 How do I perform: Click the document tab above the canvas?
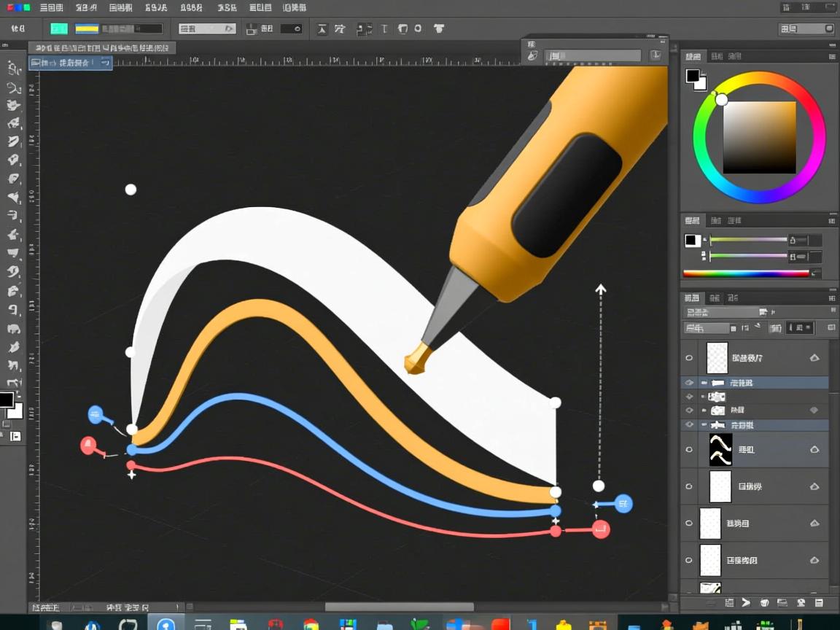click(69, 63)
